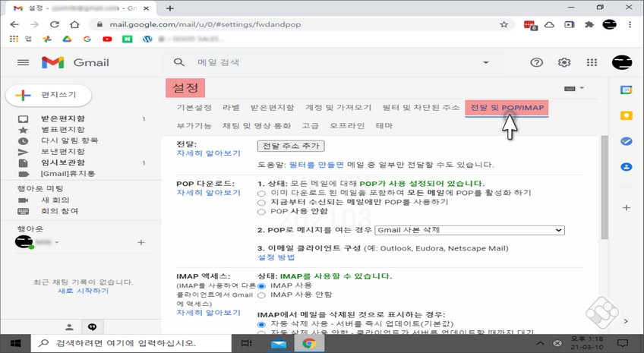Click the 전달 주소 추가 button
Viewport: 644px width, 353px height.
coord(291,146)
